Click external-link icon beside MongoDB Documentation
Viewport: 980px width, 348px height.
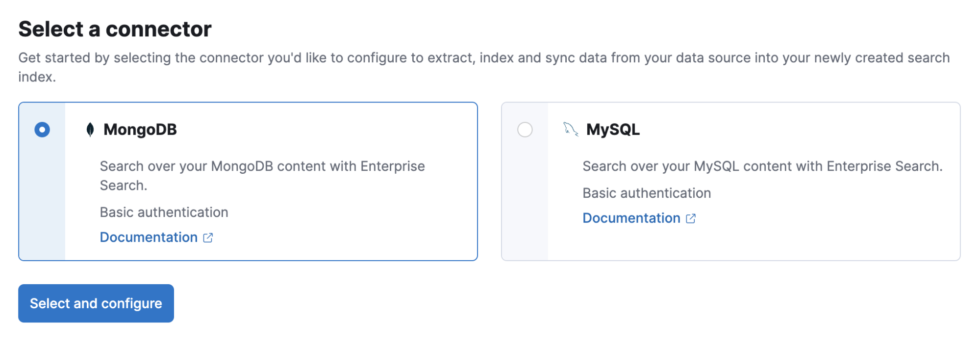point(208,238)
